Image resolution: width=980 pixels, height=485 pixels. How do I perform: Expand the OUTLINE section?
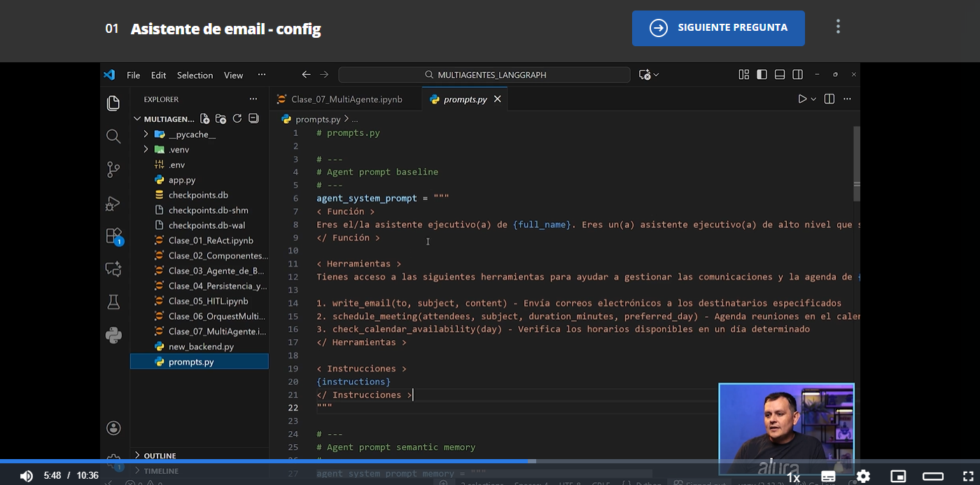[199, 456]
